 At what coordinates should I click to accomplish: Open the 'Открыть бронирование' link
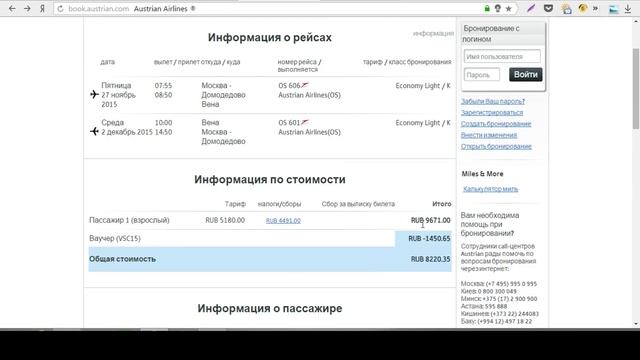[x=496, y=146]
